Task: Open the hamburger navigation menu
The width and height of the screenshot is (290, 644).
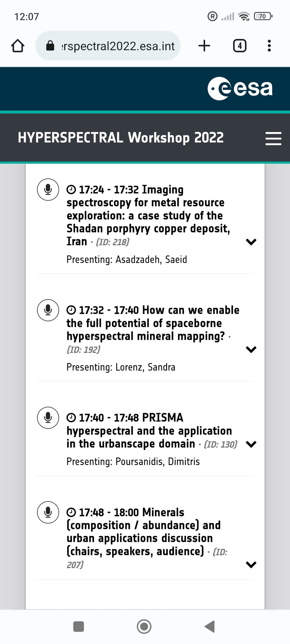Action: click(x=273, y=138)
